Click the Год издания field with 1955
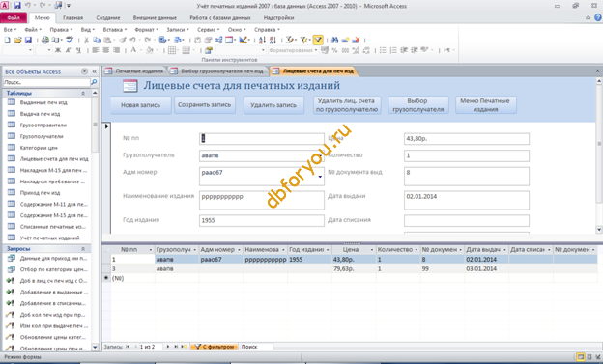The height and width of the screenshot is (364, 603). pyautogui.click(x=262, y=221)
